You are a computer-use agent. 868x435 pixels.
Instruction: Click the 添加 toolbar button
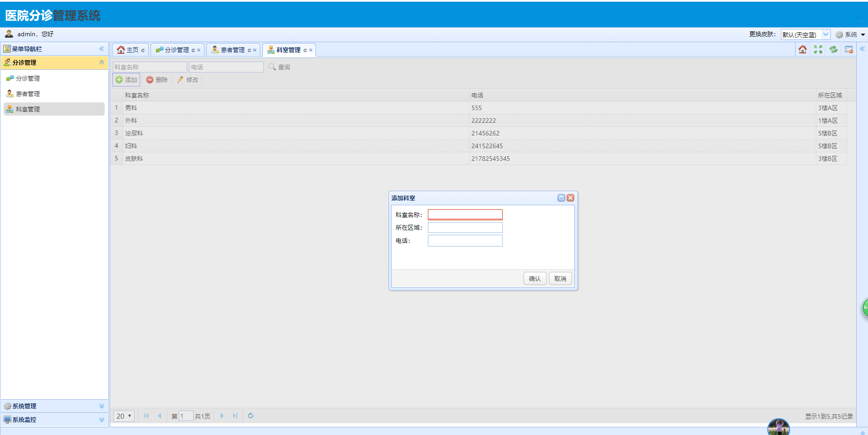126,80
